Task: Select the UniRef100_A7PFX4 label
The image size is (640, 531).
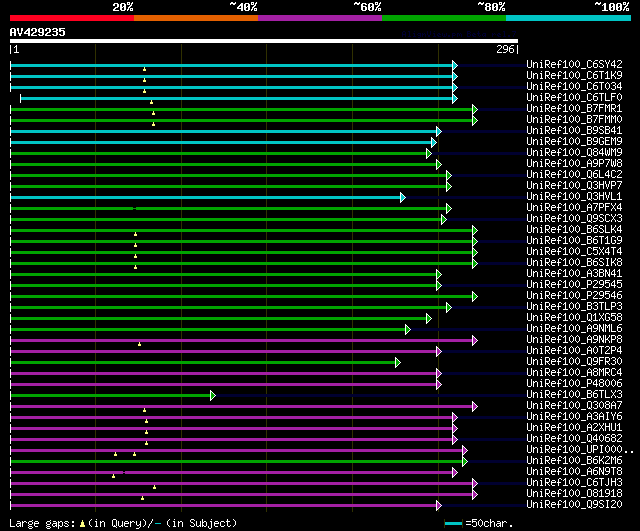Action: coord(574,207)
